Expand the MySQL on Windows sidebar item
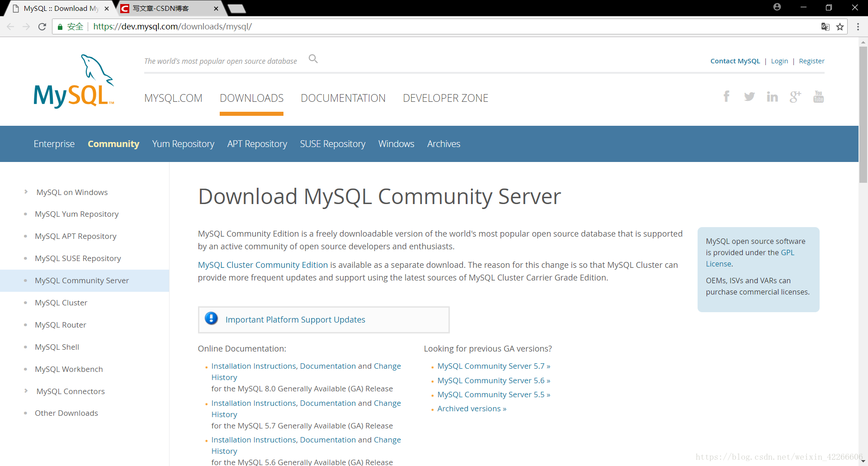This screenshot has width=868, height=466. (26, 192)
